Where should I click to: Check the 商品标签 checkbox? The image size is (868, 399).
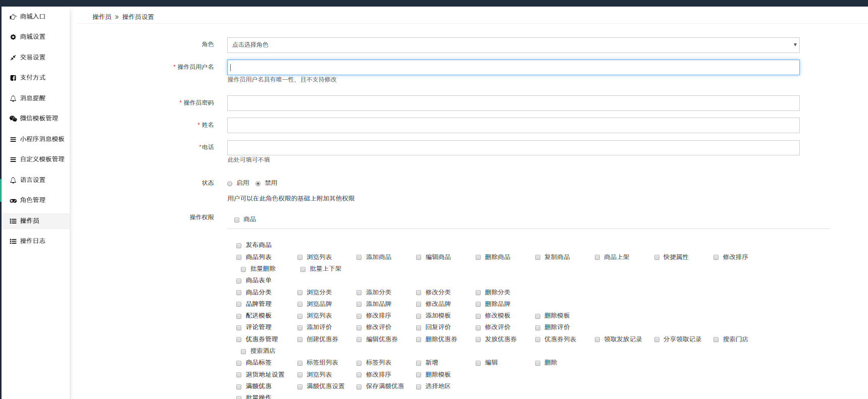(239, 363)
